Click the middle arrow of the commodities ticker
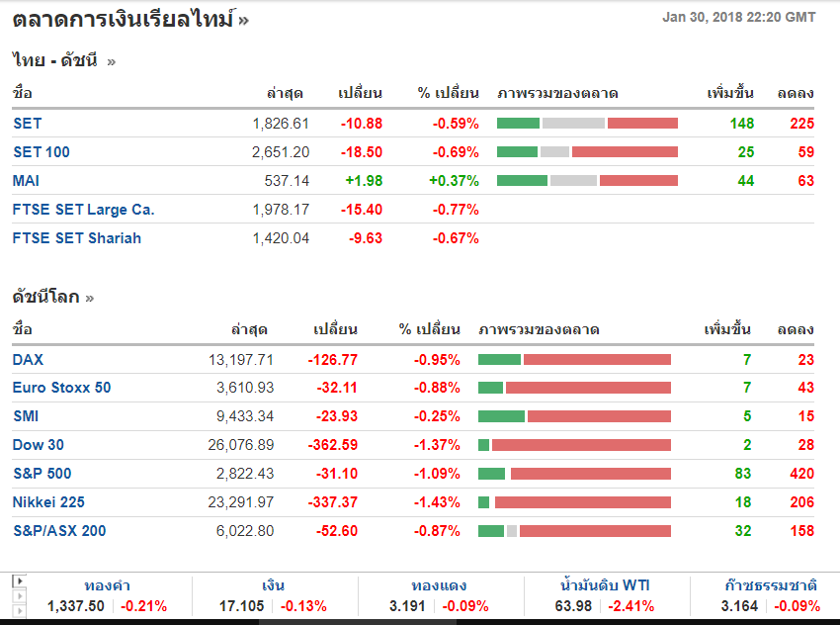 [19, 595]
